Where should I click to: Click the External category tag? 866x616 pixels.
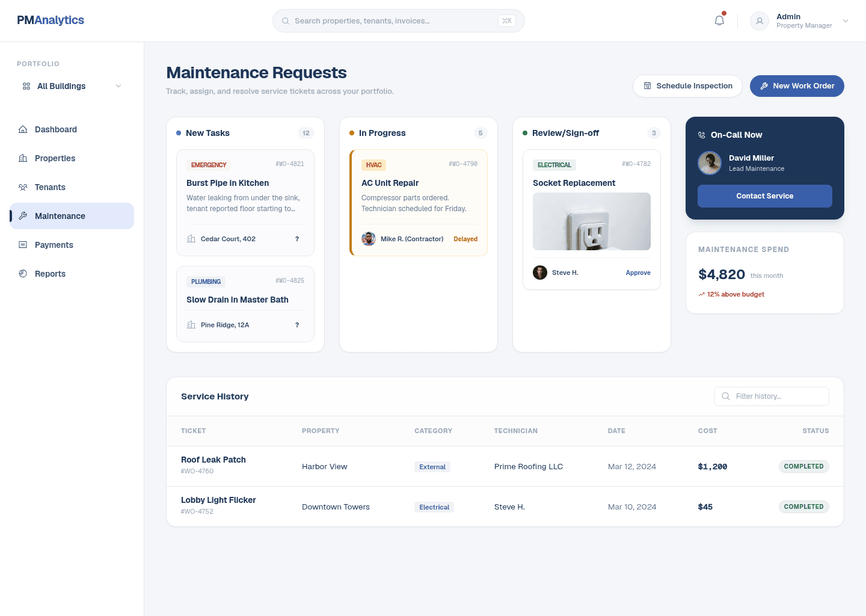point(432,467)
